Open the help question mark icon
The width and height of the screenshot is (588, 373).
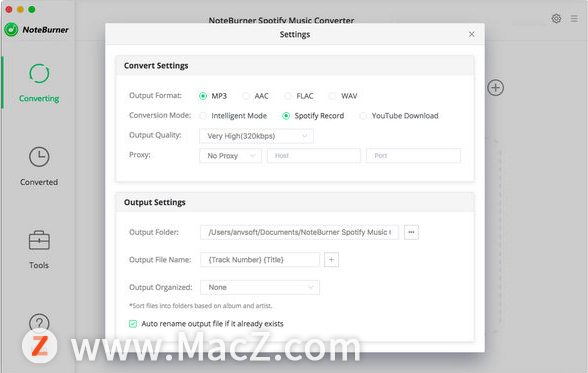click(x=39, y=323)
